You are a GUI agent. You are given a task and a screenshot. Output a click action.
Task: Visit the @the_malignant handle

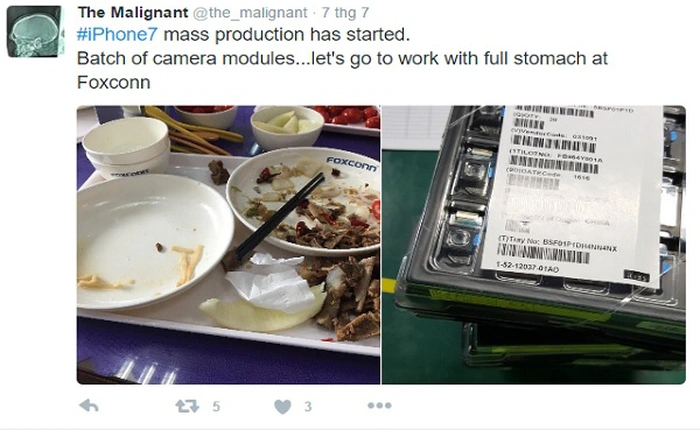tap(250, 13)
